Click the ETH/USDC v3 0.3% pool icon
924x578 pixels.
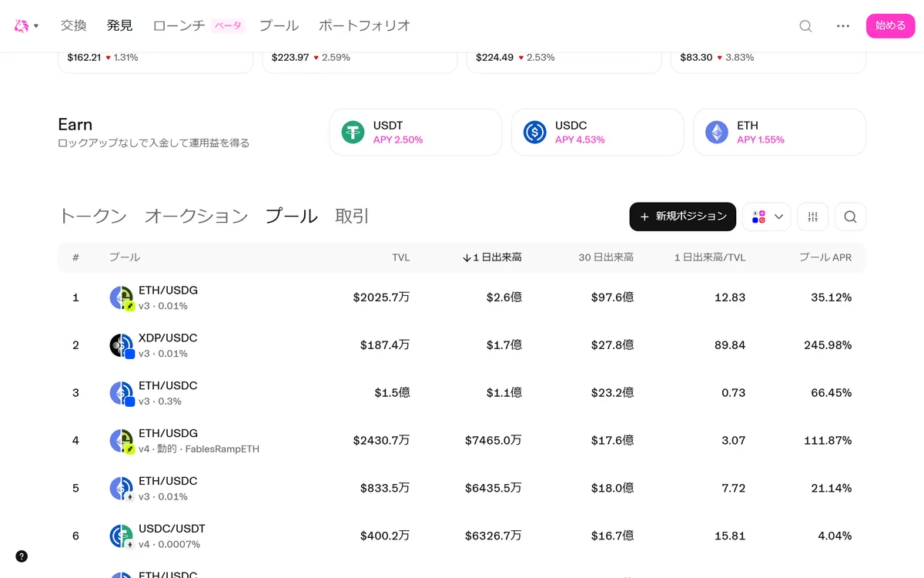click(122, 394)
